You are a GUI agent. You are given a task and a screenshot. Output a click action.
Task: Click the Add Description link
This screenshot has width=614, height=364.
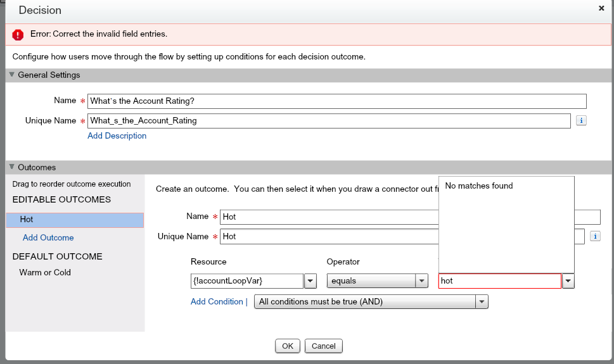[117, 135]
